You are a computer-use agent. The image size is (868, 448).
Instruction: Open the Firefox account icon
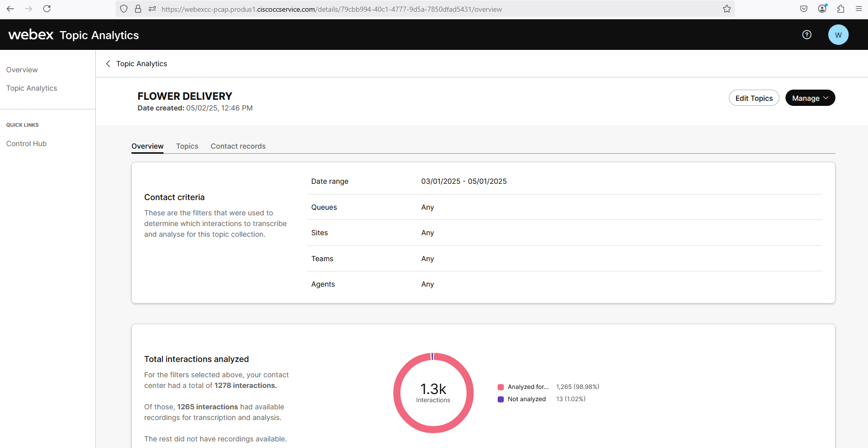coord(822,9)
